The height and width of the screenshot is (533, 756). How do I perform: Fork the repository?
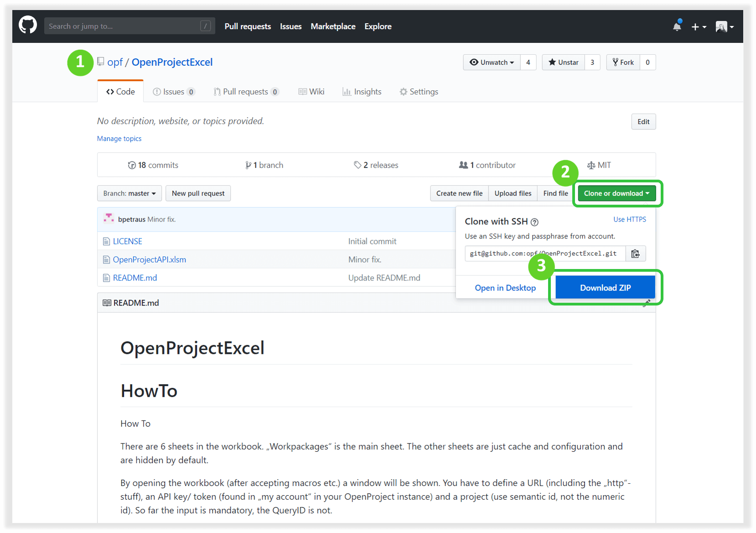[623, 62]
